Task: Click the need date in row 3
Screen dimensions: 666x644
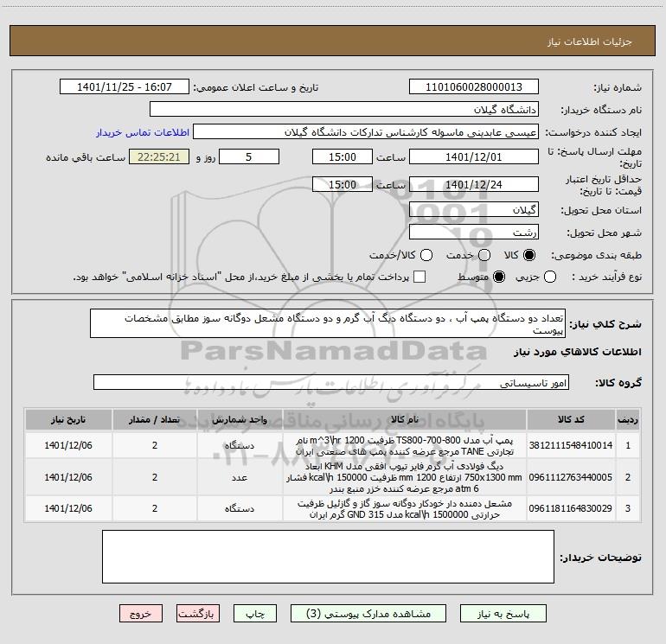Action: (x=68, y=508)
